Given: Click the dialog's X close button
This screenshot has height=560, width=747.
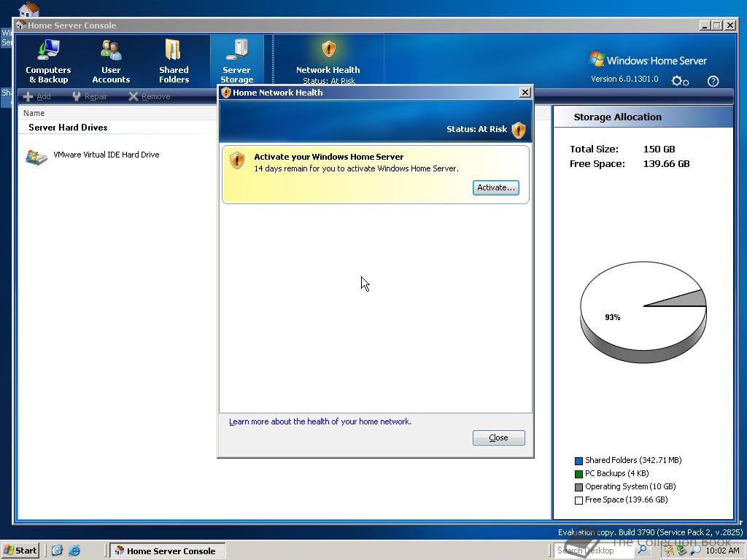Looking at the screenshot, I should coord(525,93).
